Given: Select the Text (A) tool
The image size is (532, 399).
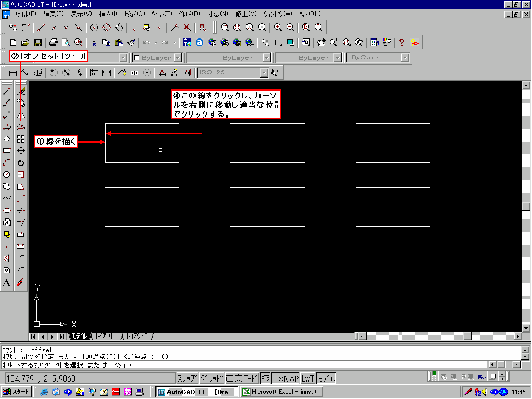Looking at the screenshot, I should pyautogui.click(x=6, y=282).
